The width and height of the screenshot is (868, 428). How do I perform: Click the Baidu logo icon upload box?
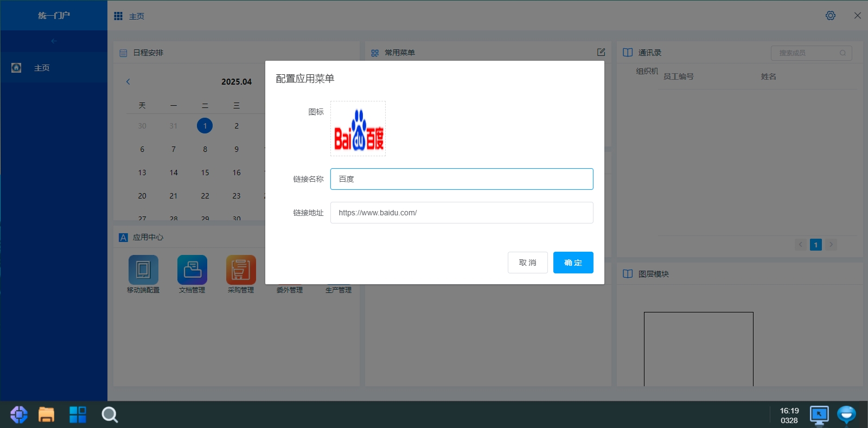[x=358, y=129]
